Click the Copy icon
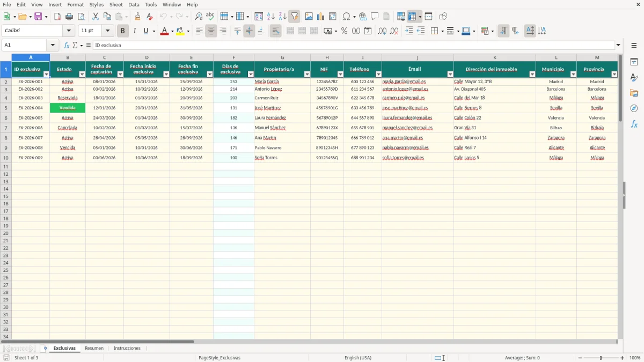Screen dimensions: 644x362 (x=107, y=17)
